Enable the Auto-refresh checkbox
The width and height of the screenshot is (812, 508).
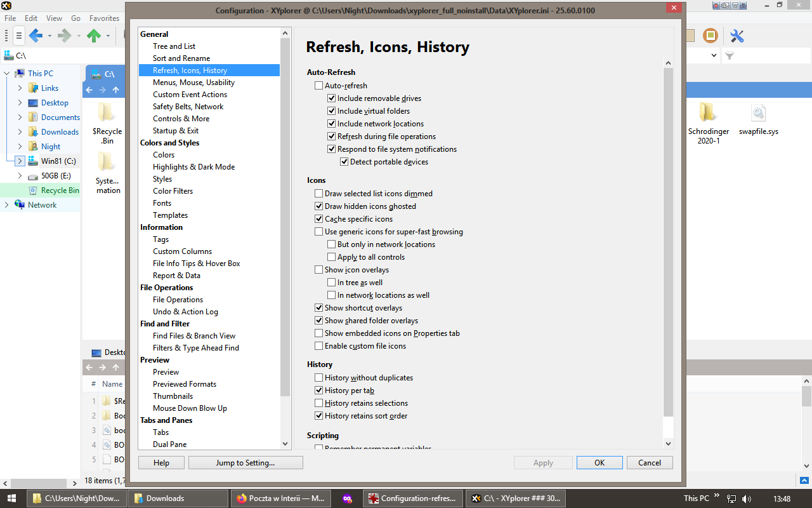click(x=318, y=85)
